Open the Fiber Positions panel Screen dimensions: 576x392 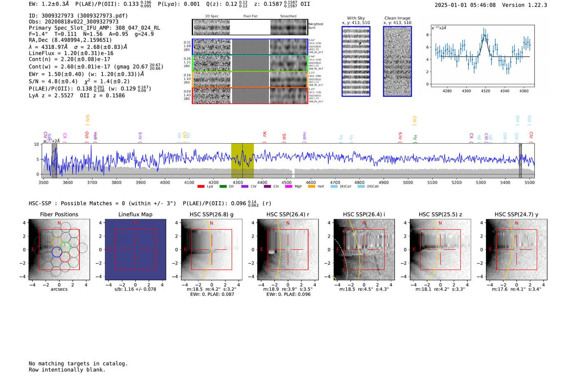coord(59,250)
